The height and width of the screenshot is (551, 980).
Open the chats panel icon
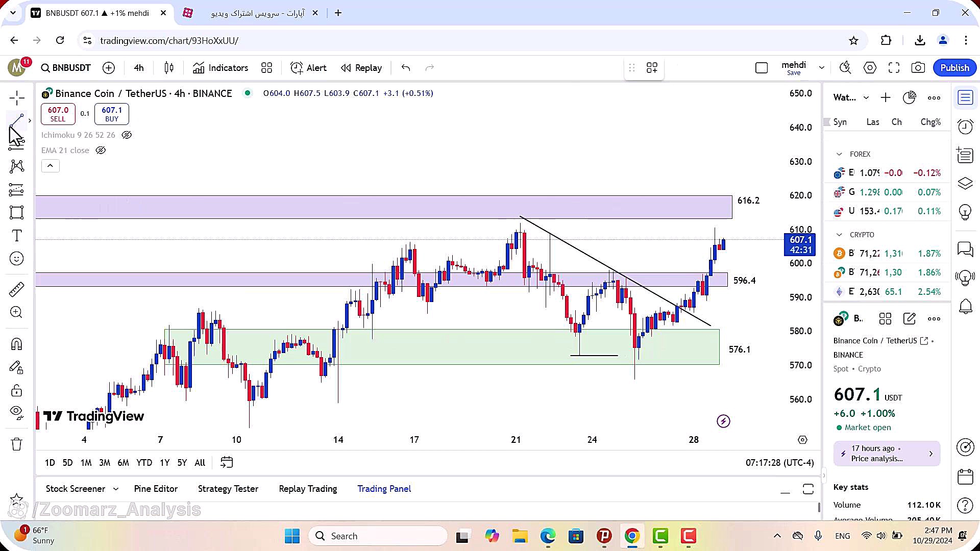point(965,249)
